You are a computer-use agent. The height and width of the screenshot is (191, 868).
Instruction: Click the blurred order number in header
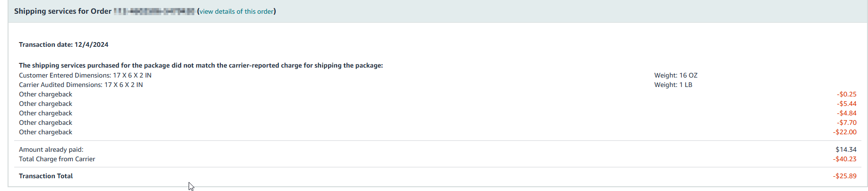click(154, 11)
